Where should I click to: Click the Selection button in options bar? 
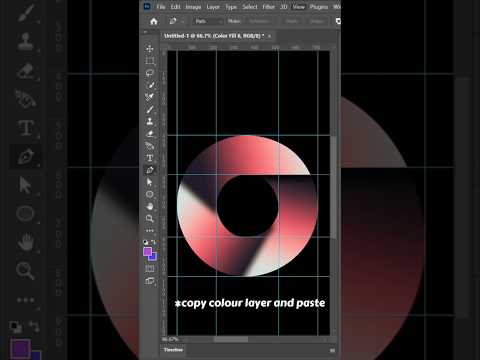pyautogui.click(x=259, y=21)
